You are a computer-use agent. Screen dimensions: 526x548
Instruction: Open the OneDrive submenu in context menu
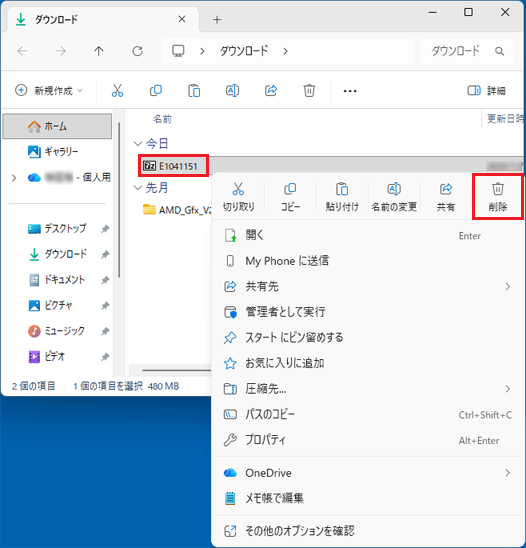pyautogui.click(x=367, y=473)
